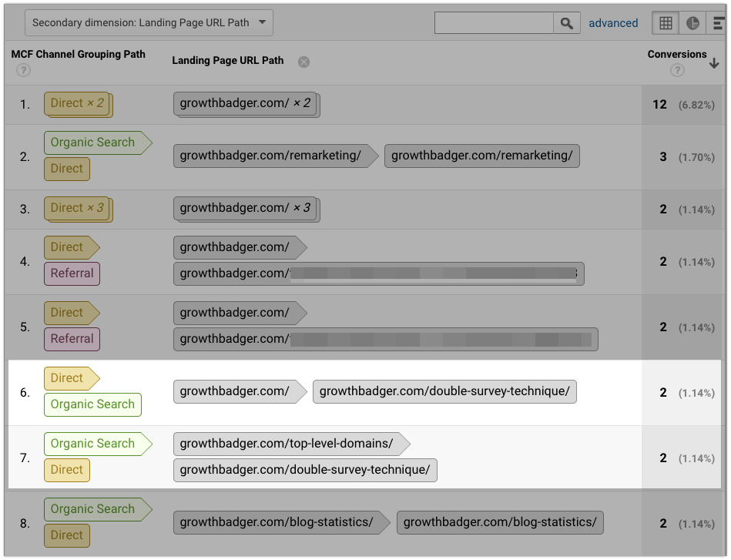Click double-survey-technique URL in row 6
The image size is (731, 560).
pos(444,391)
